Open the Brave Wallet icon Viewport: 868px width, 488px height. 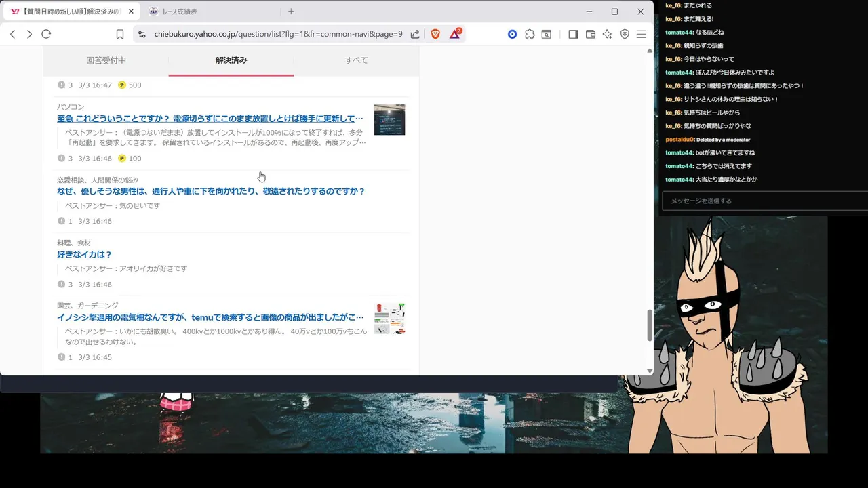tap(591, 34)
